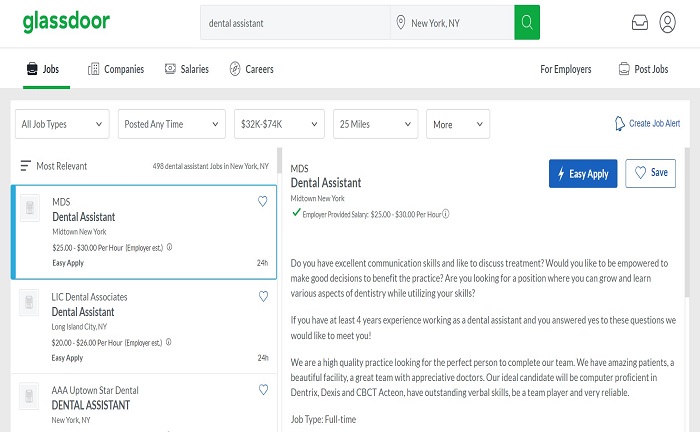Click 'Easy Apply' label in MDS card
Screen dimensions: 700x432
[68, 263]
